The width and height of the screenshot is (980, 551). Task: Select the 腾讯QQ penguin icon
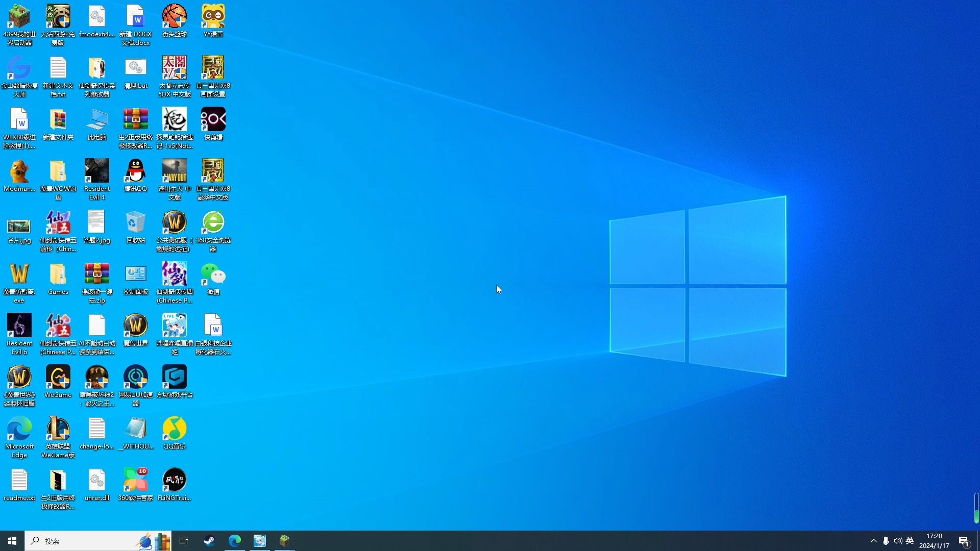click(136, 175)
